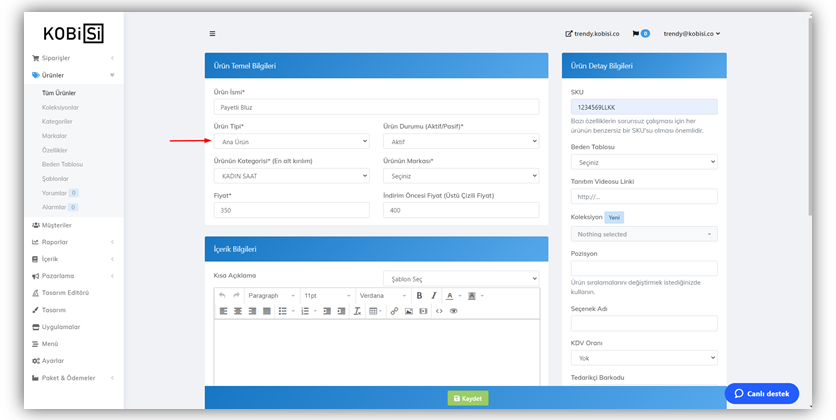Open Siparişler in the sidebar
Screen dimensions: 836x420
pos(56,58)
